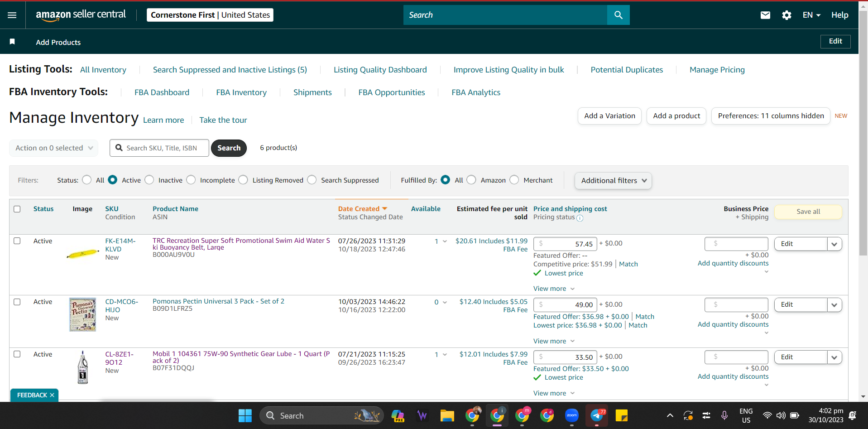Image resolution: width=868 pixels, height=429 pixels.
Task: Expand the Additional filters dropdown
Action: tap(613, 180)
